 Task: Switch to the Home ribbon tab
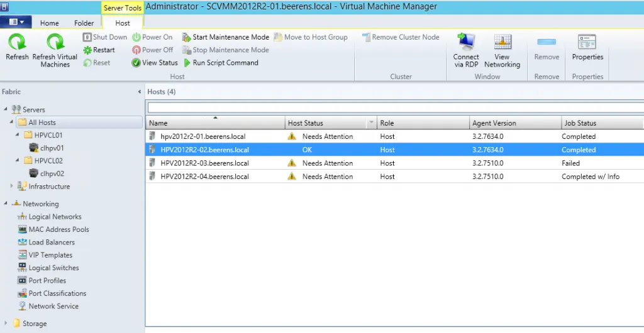[x=49, y=23]
